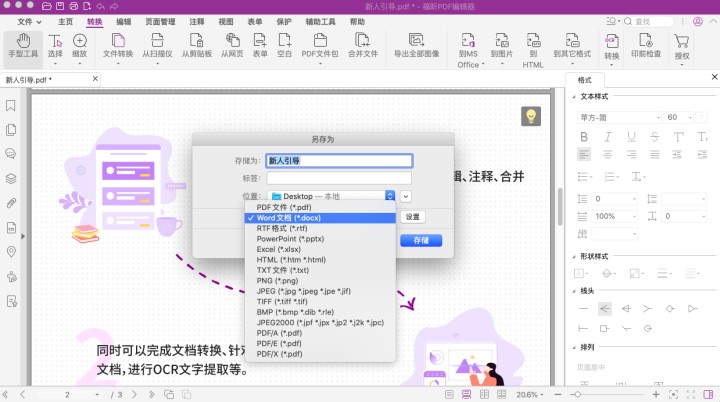This screenshot has width=720, height=402.
Task: Open the attachments paperclip panel icon
Action: point(11,203)
